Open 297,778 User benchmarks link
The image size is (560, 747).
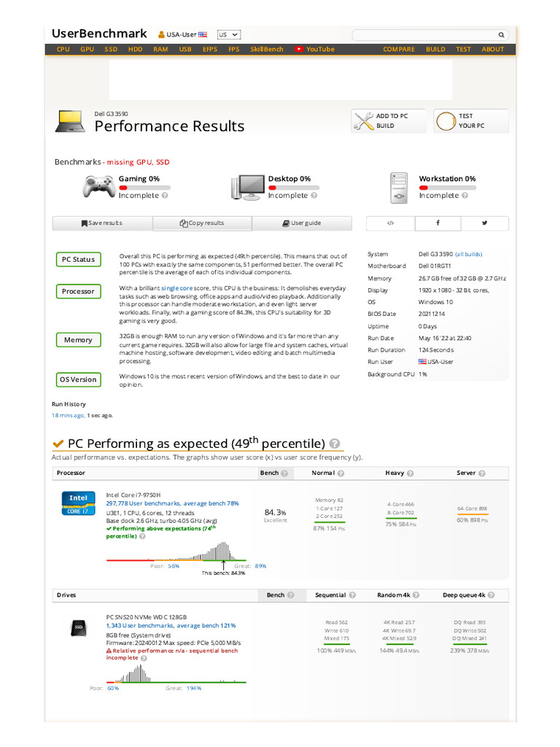[172, 503]
